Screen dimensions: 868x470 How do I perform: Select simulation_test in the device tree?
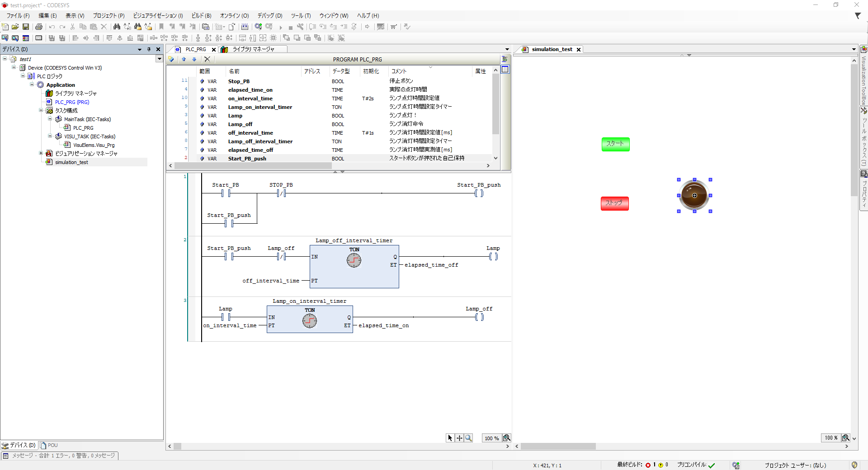(71, 162)
